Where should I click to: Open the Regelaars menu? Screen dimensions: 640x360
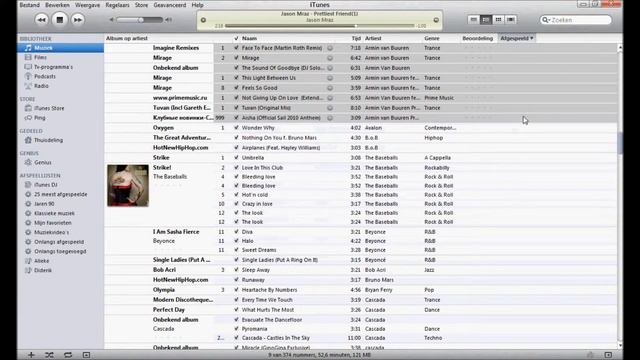[117, 5]
